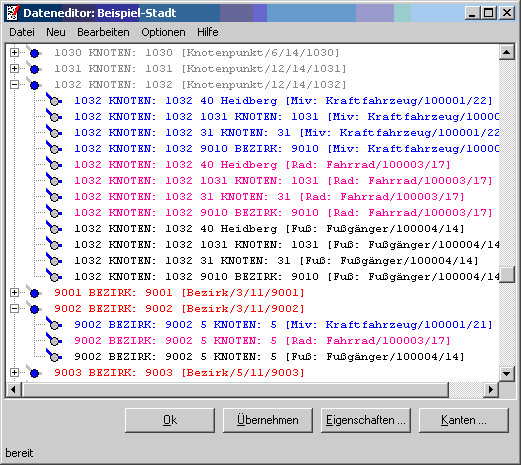Expand the 9001 BEZIRK tree node
The image size is (521, 465).
14,292
